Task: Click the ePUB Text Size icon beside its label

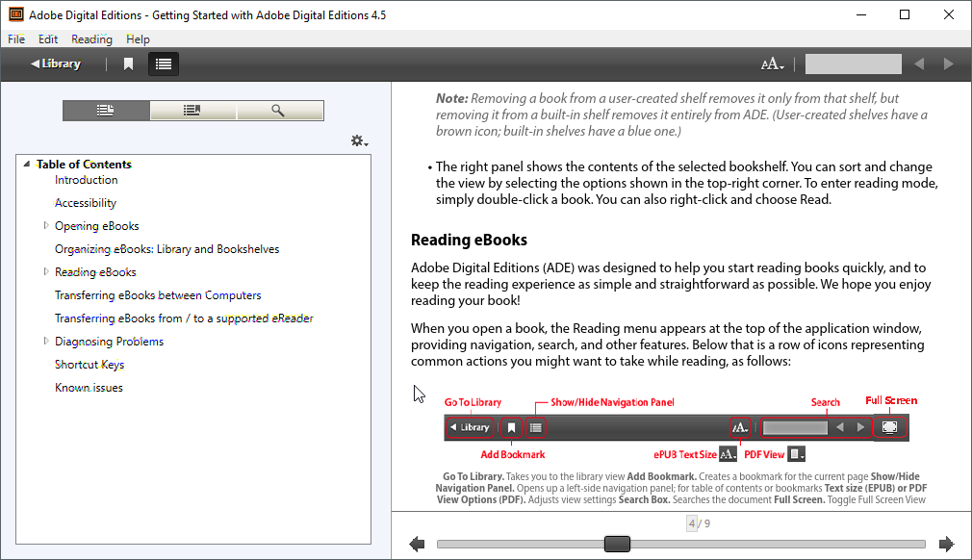Action: (x=729, y=454)
